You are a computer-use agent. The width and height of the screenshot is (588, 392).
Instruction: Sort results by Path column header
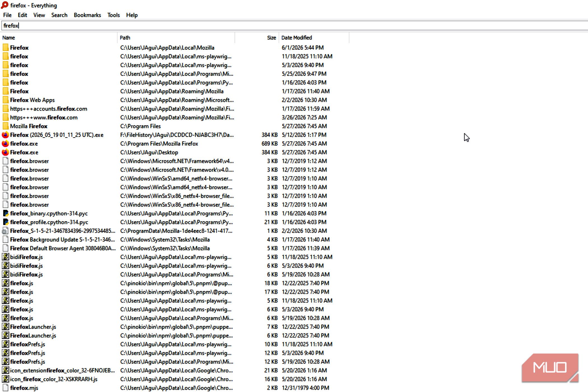(x=176, y=38)
